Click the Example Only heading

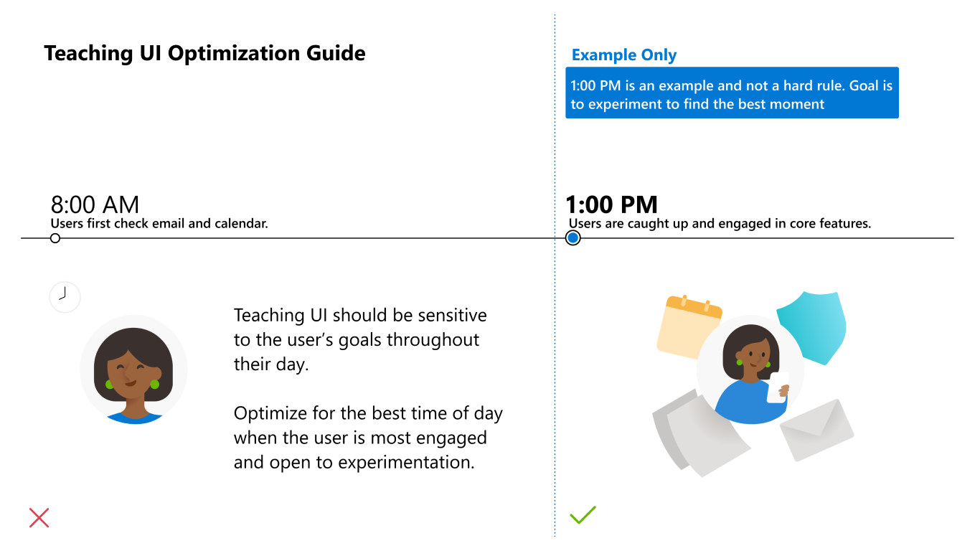(624, 55)
